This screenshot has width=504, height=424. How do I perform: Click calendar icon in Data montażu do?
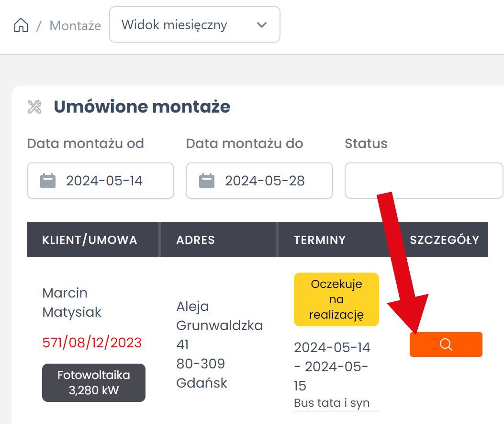pos(207,181)
